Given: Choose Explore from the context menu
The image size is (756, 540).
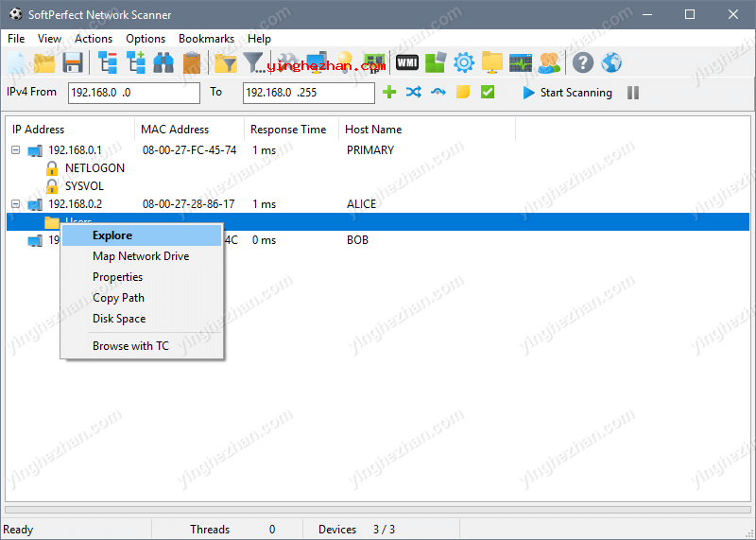Looking at the screenshot, I should tap(142, 235).
